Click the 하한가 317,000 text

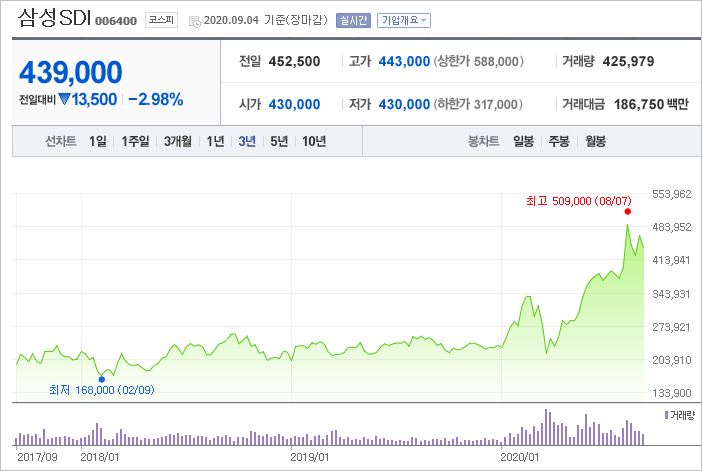(x=478, y=104)
